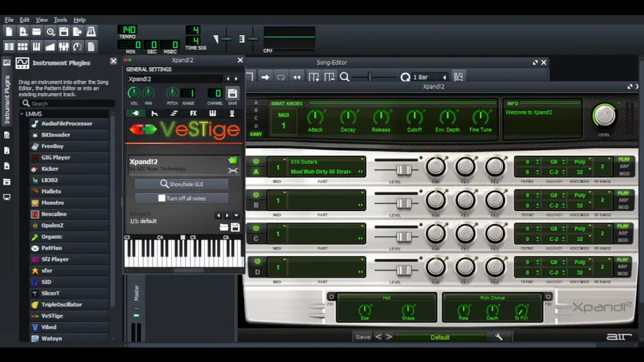The width and height of the screenshot is (644, 362).
Task: Open part B patch category dropdown
Action: (x=326, y=195)
